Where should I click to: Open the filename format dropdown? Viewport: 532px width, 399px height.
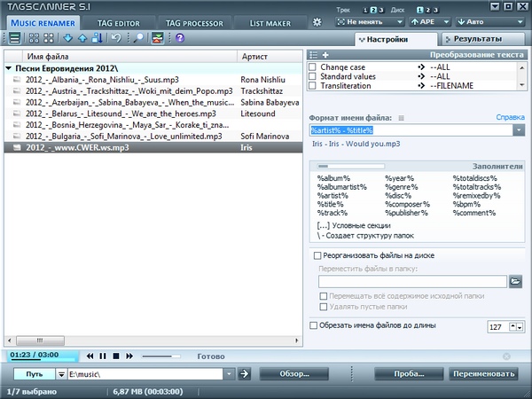coord(519,130)
